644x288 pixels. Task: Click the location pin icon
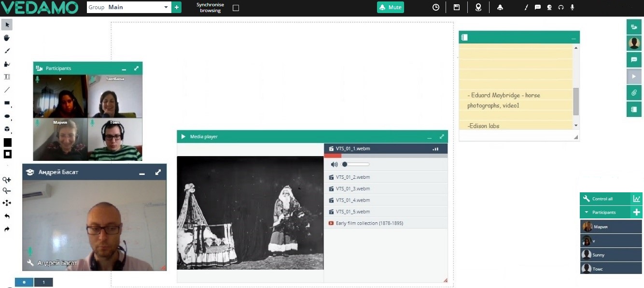point(478,7)
